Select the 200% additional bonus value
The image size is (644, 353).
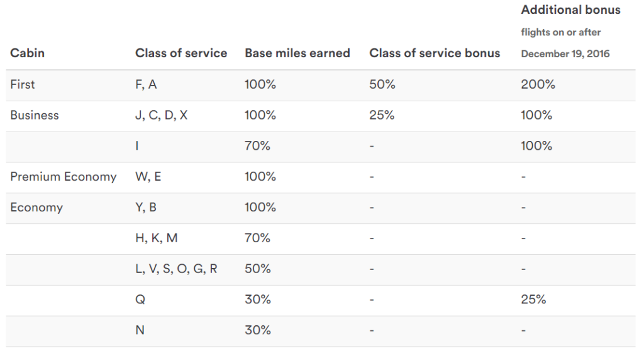tap(538, 84)
